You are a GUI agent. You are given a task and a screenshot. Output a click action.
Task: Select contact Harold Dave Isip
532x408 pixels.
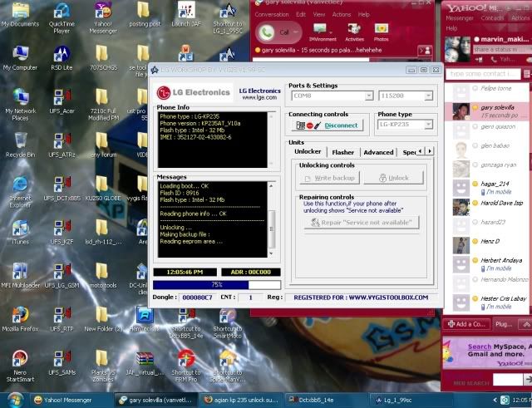coord(486,207)
